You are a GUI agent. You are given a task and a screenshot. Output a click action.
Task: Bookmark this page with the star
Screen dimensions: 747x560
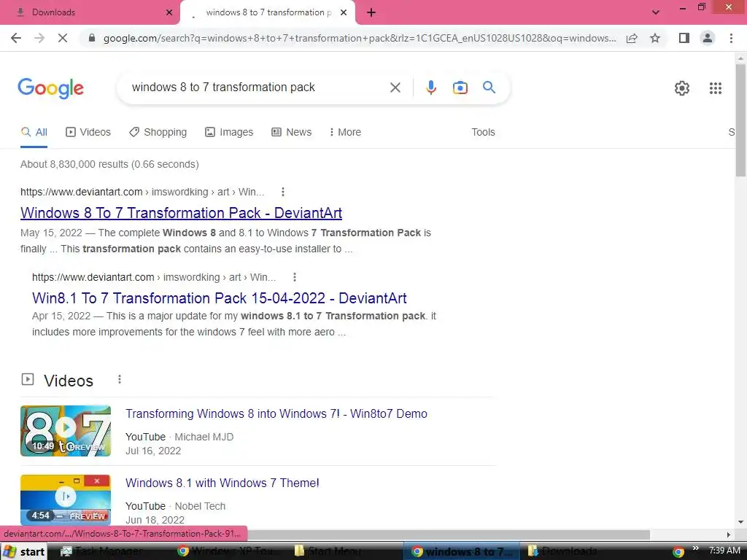[x=655, y=38]
